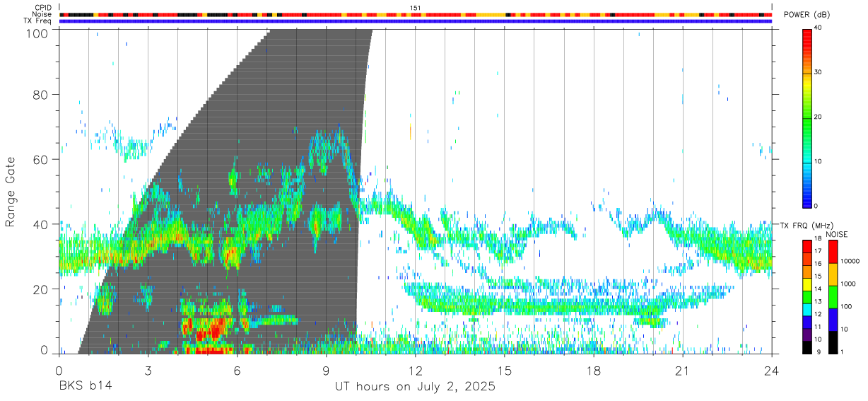Click the 60 tick on the Range Gate axis
868x401 pixels.
coord(40,159)
